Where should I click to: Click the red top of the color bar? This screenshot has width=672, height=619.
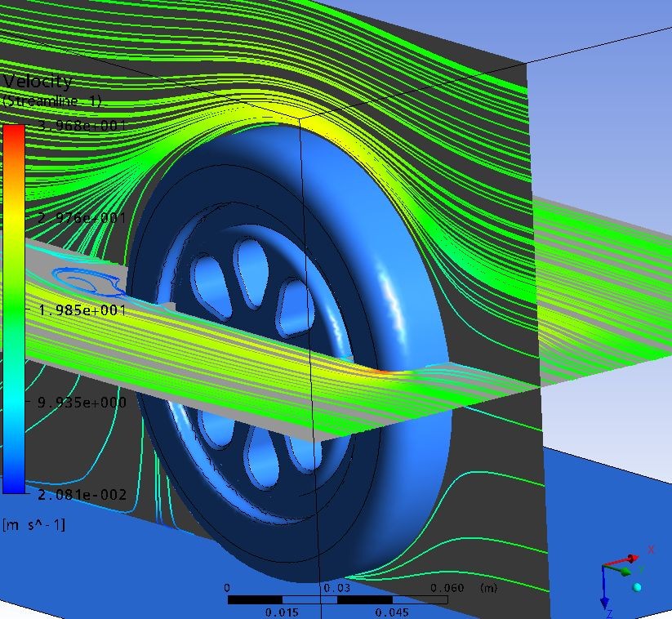coord(14,131)
